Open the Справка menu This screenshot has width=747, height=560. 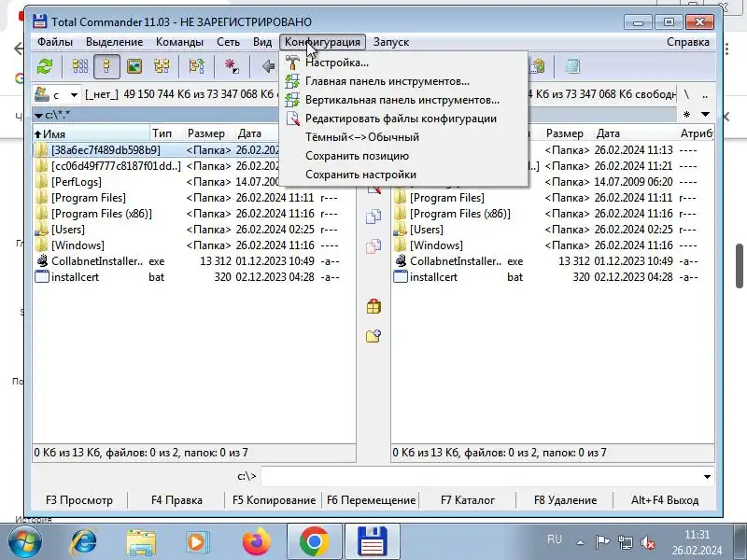pyautogui.click(x=688, y=42)
